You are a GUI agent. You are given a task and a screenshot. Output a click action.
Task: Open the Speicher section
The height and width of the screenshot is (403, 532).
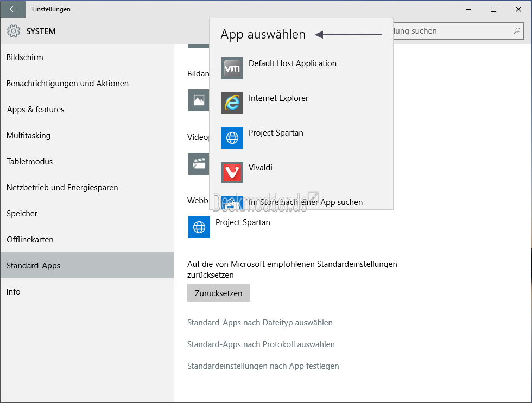(87, 214)
